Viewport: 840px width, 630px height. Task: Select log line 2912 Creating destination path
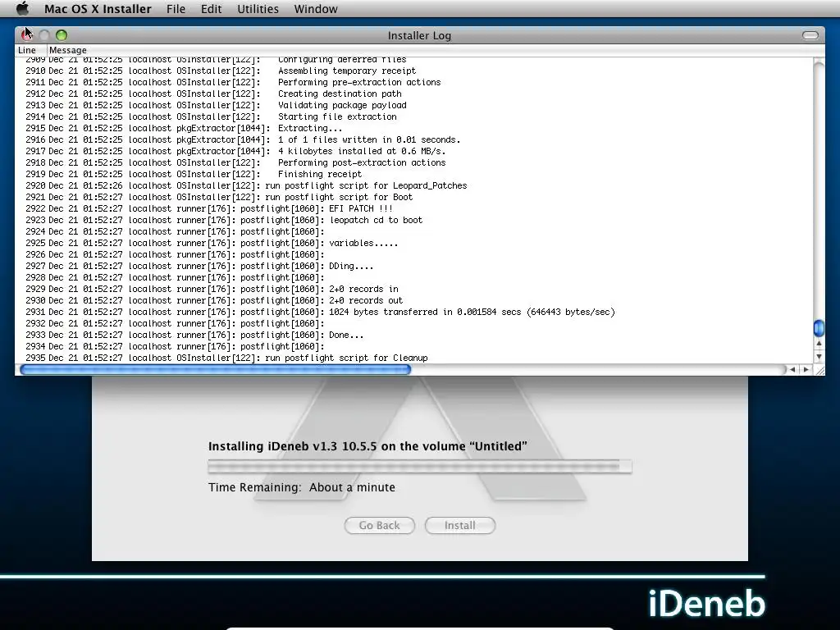click(x=414, y=94)
